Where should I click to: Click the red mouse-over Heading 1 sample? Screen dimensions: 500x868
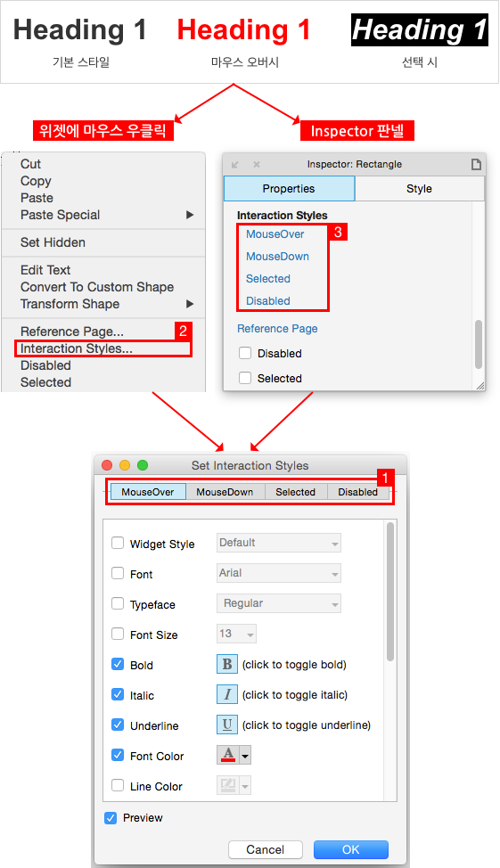point(243,30)
